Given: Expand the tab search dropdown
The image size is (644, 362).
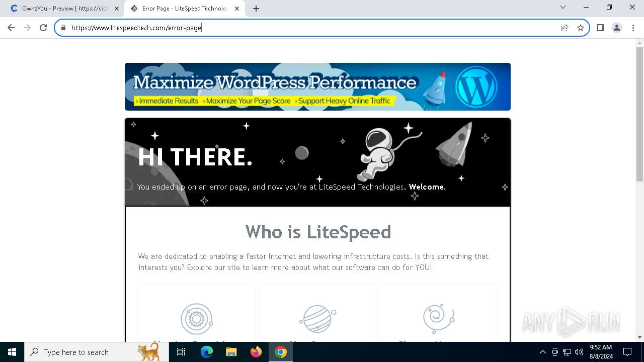Looking at the screenshot, I should [563, 7].
